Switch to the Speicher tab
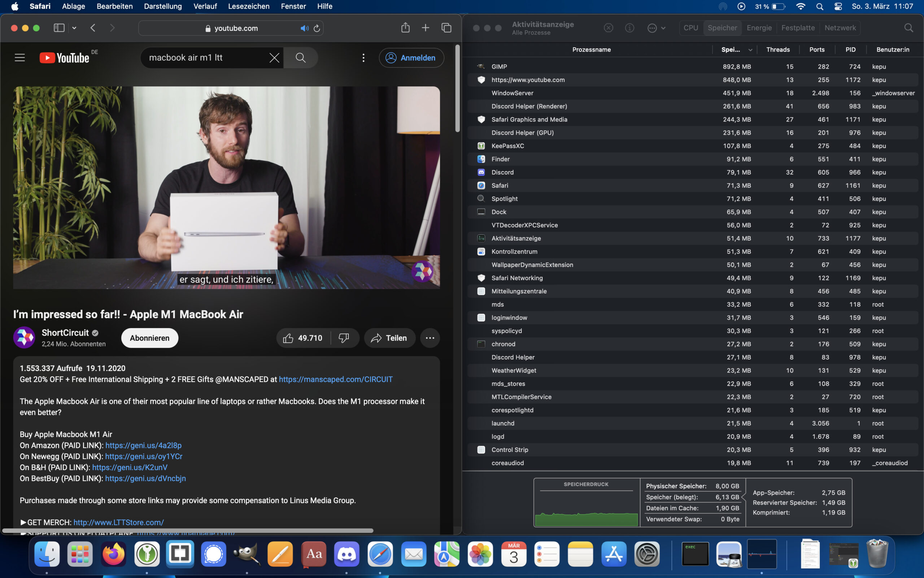Screen dimensions: 924x578 [x=722, y=28]
